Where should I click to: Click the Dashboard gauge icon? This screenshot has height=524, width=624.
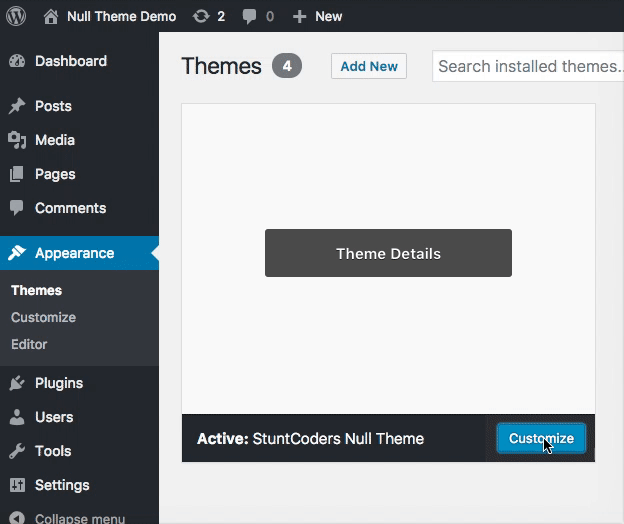(17, 61)
